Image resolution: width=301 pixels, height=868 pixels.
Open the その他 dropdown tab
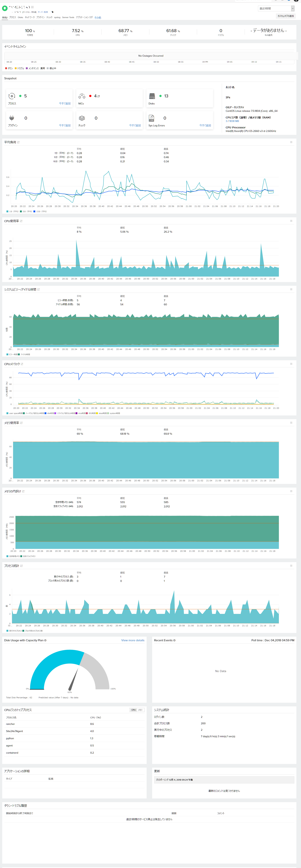click(98, 18)
